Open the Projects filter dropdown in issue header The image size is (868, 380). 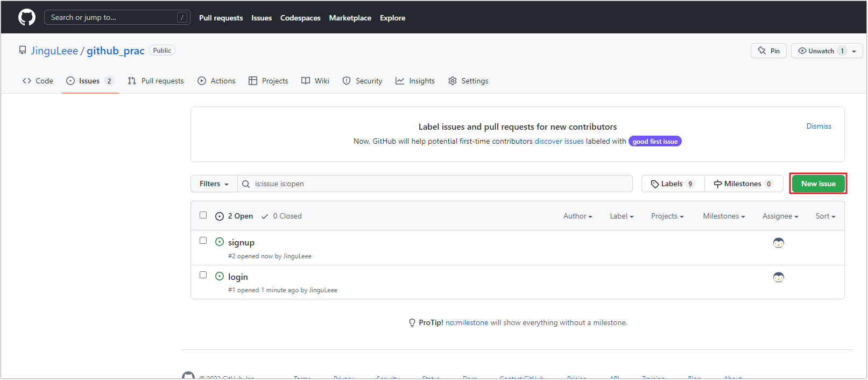(667, 216)
